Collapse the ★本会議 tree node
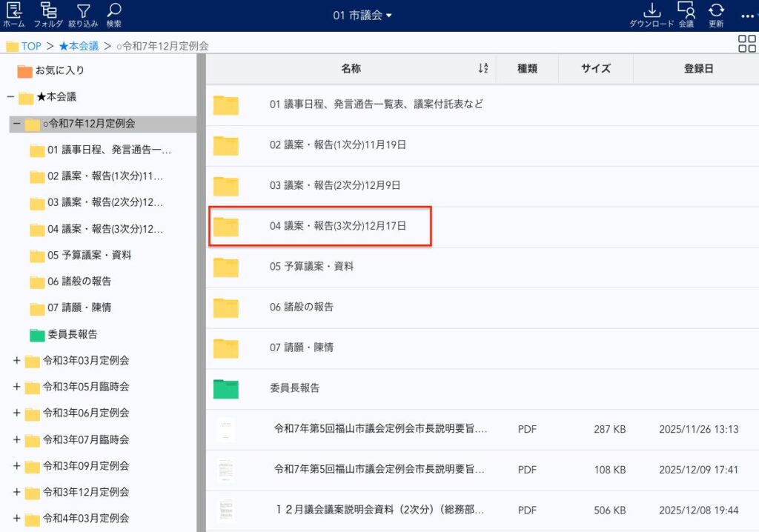This screenshot has height=532, width=759. coord(10,97)
